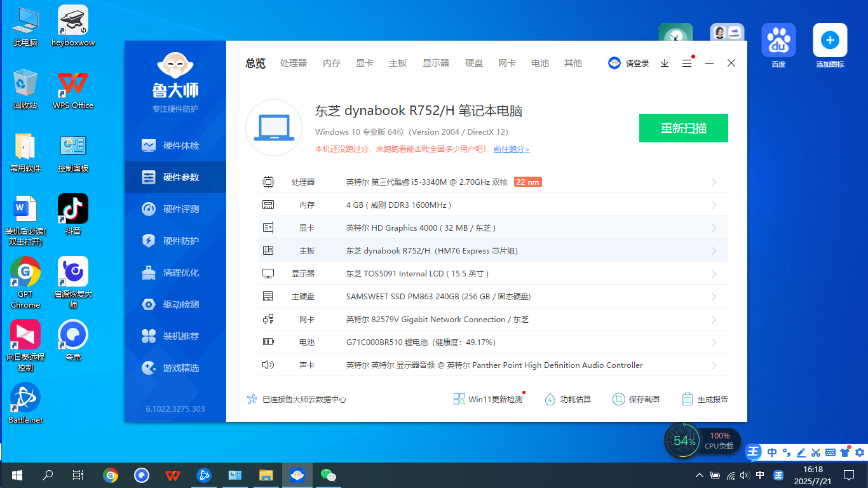
Task: Open the hamburger main menu
Action: (686, 63)
